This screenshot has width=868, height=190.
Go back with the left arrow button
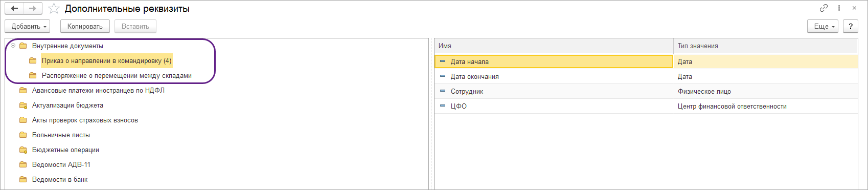point(14,9)
